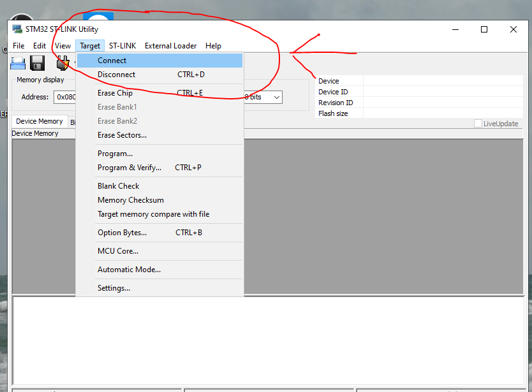This screenshot has height=392, width=532.
Task: Click the STM32 ST-LINK Utility title icon
Action: tap(17, 29)
